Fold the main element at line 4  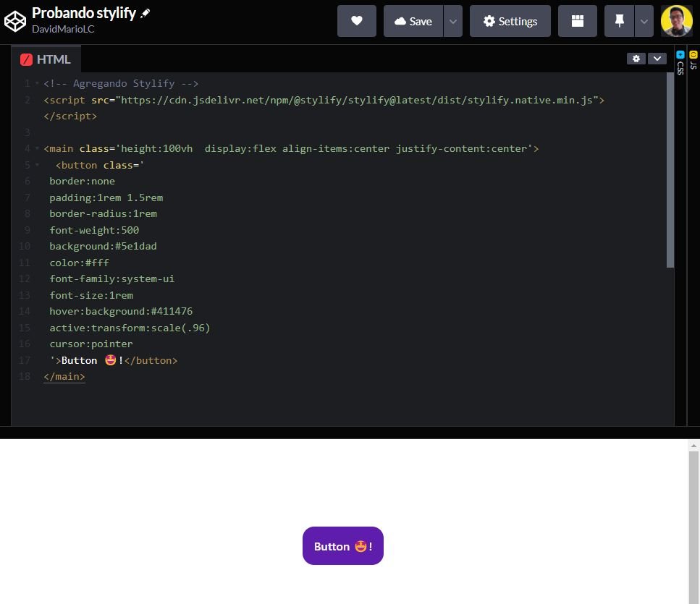point(37,148)
